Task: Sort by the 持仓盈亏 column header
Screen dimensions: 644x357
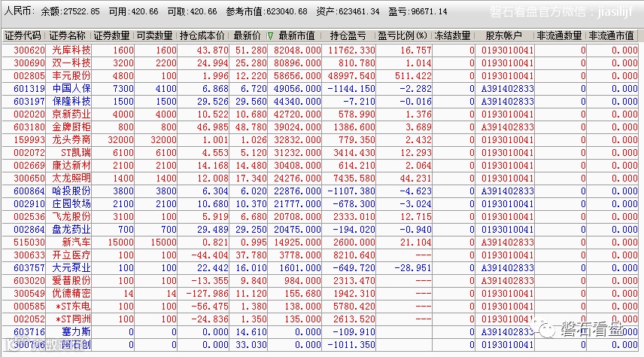Action: pyautogui.click(x=348, y=36)
